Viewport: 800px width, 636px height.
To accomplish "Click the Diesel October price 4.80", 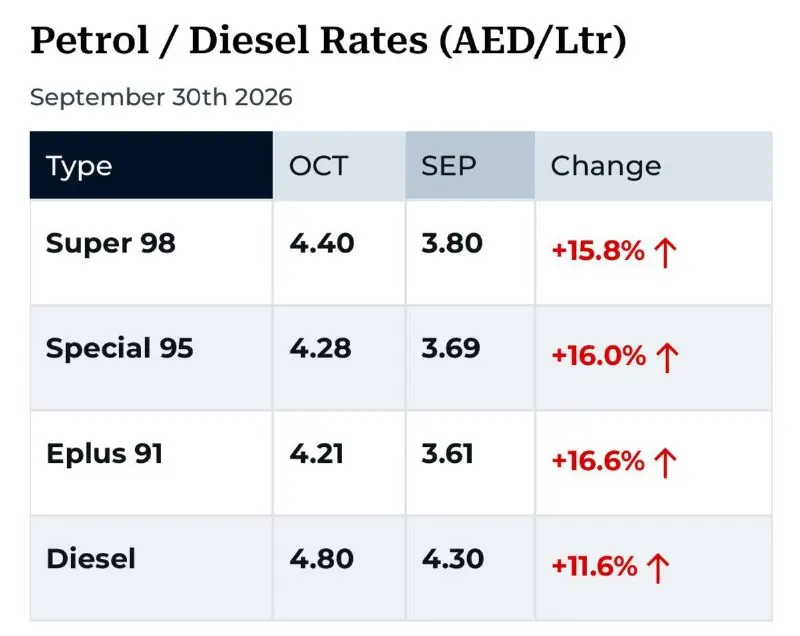I will tap(321, 559).
